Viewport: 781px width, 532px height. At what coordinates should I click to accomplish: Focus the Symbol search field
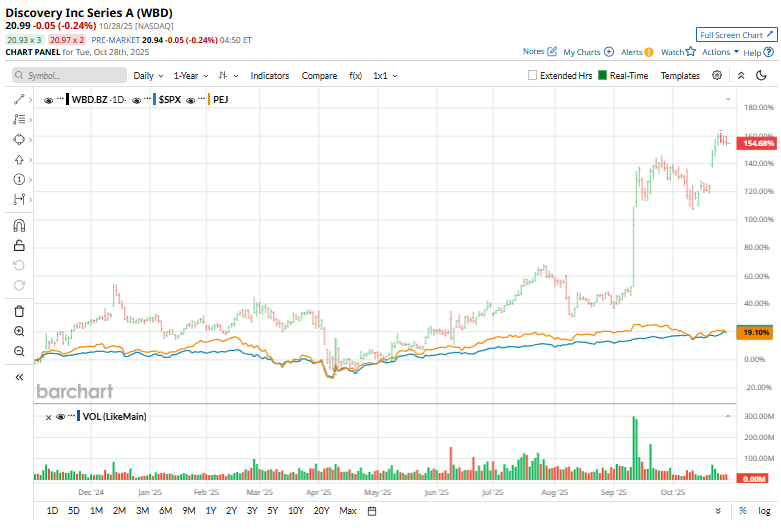pyautogui.click(x=69, y=75)
